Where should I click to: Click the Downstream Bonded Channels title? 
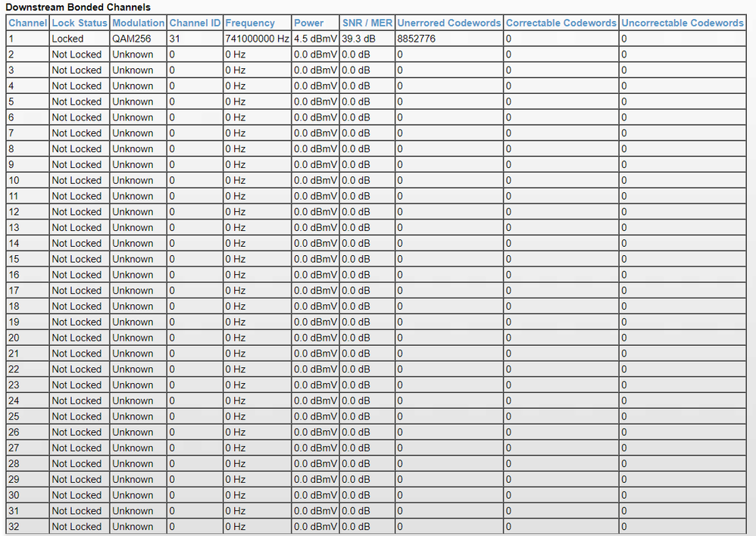[x=78, y=7]
